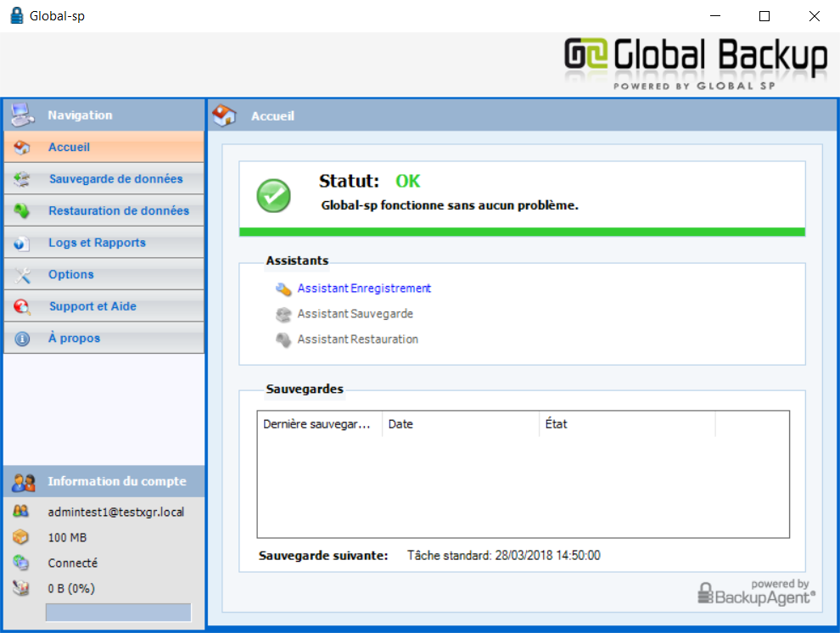840x633 pixels.
Task: Click the Global-sp lock icon in title bar
Action: (17, 15)
